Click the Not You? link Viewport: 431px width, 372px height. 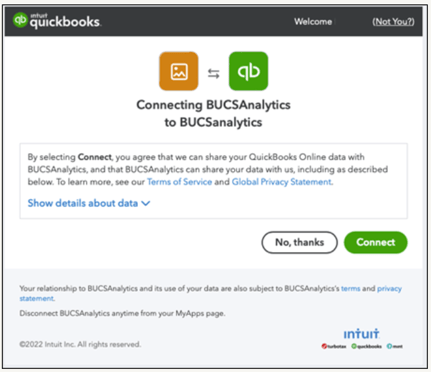[x=393, y=22]
